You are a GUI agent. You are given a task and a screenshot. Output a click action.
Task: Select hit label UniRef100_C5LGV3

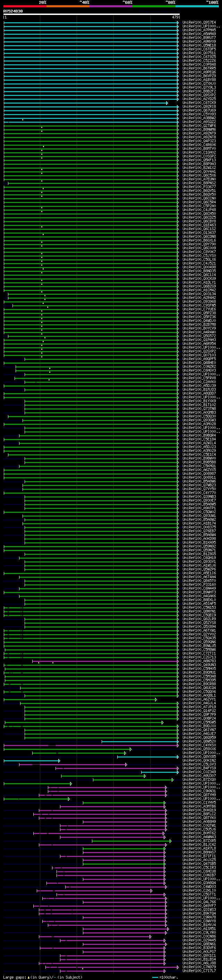tap(199, 764)
